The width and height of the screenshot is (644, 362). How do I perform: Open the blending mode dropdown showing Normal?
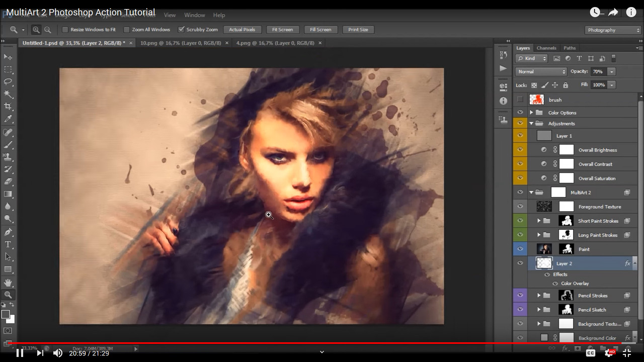click(x=540, y=71)
